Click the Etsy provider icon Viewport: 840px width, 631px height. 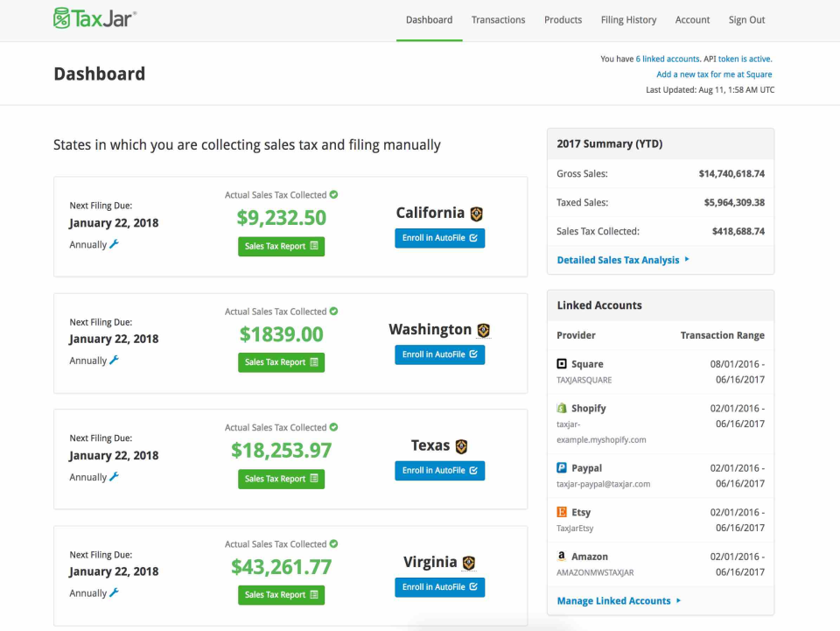[x=562, y=511]
